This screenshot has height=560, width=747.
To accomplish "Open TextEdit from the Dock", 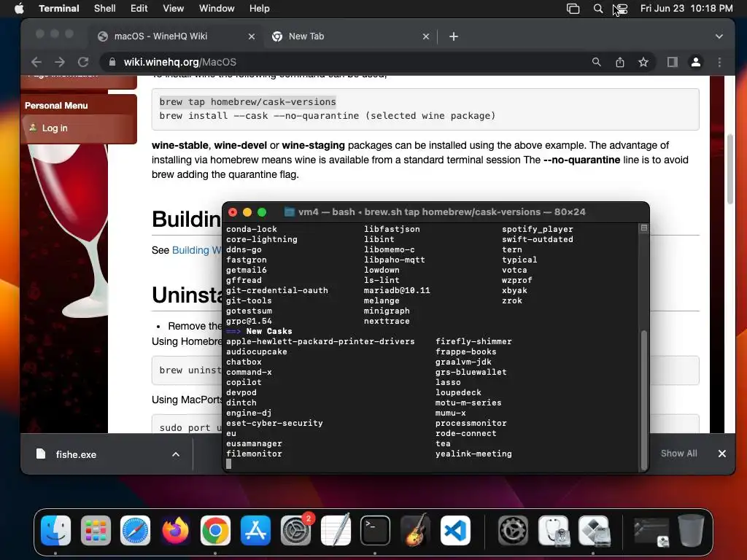I will click(336, 531).
